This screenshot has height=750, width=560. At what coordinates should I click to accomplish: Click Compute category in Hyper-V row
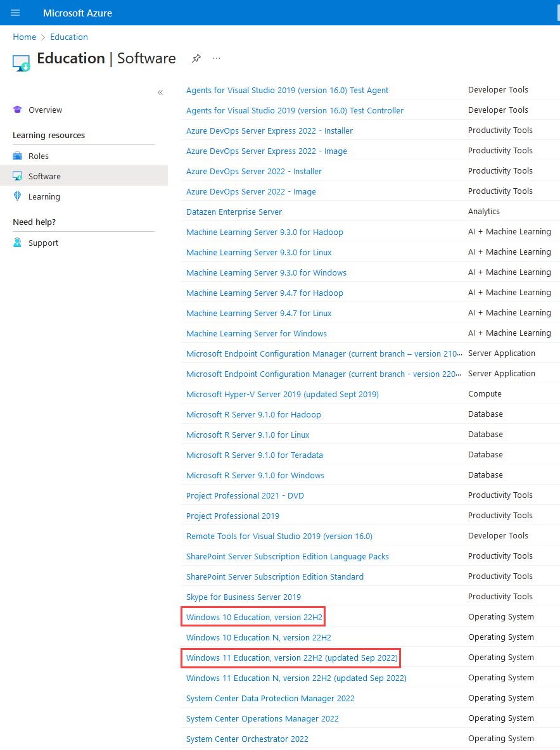pyautogui.click(x=485, y=393)
